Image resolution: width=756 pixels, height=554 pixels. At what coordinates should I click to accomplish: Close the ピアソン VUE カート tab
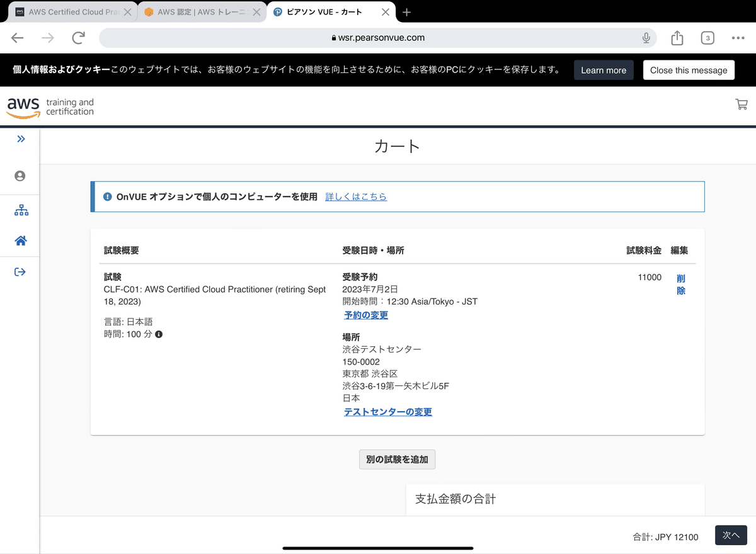(x=387, y=12)
